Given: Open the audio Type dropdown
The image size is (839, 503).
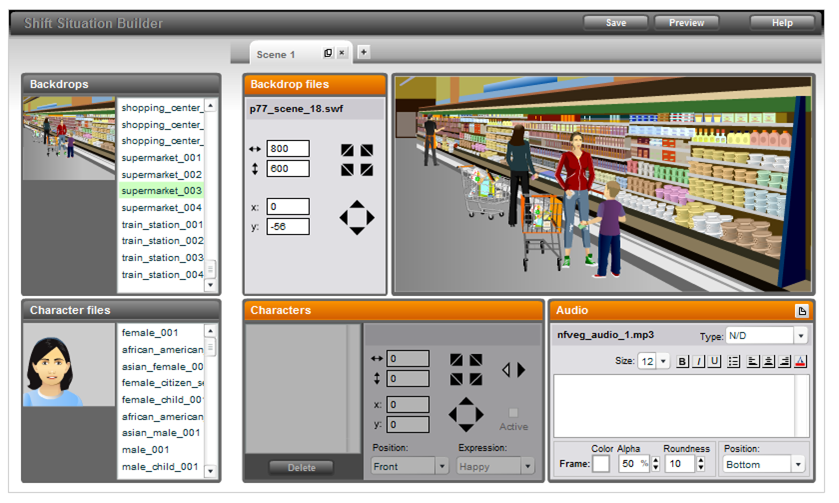Looking at the screenshot, I should 766,336.
